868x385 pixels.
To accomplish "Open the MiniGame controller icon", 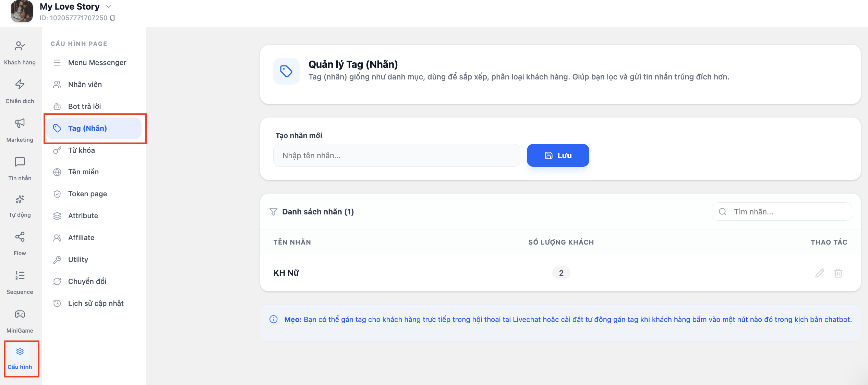I will tap(20, 314).
